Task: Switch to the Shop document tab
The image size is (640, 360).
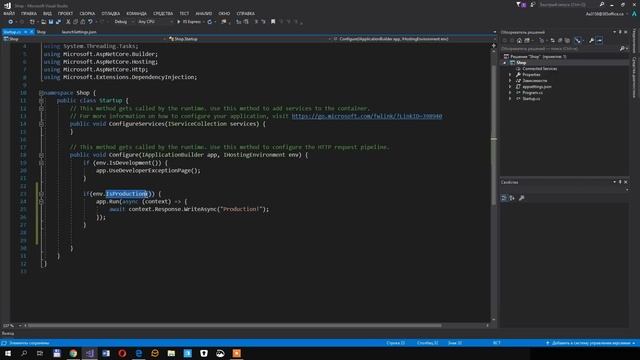Action: point(41,32)
